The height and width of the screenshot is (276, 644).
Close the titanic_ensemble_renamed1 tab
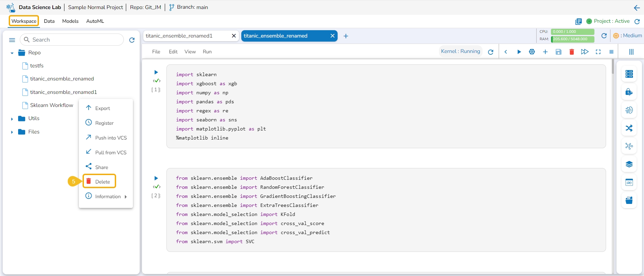(234, 36)
